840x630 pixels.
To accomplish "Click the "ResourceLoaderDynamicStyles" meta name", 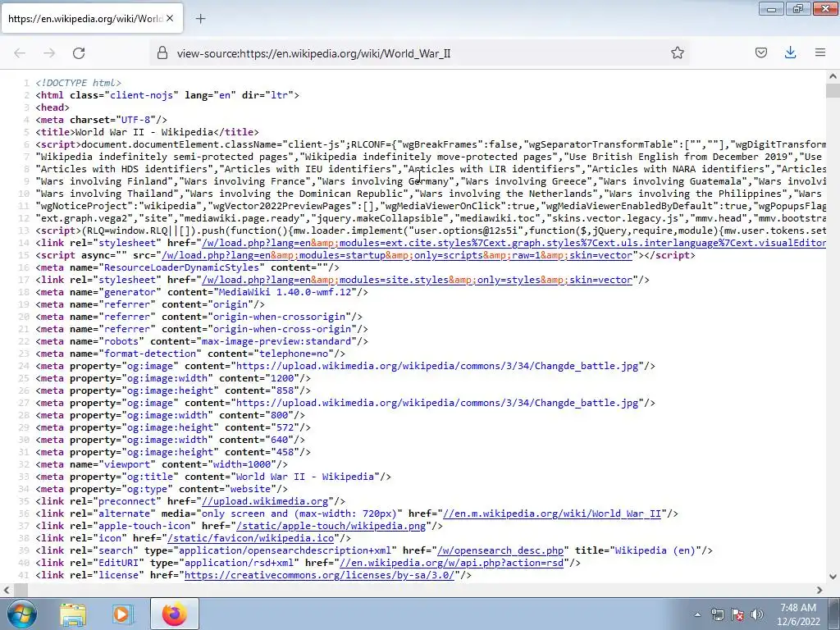I will pyautogui.click(x=182, y=267).
